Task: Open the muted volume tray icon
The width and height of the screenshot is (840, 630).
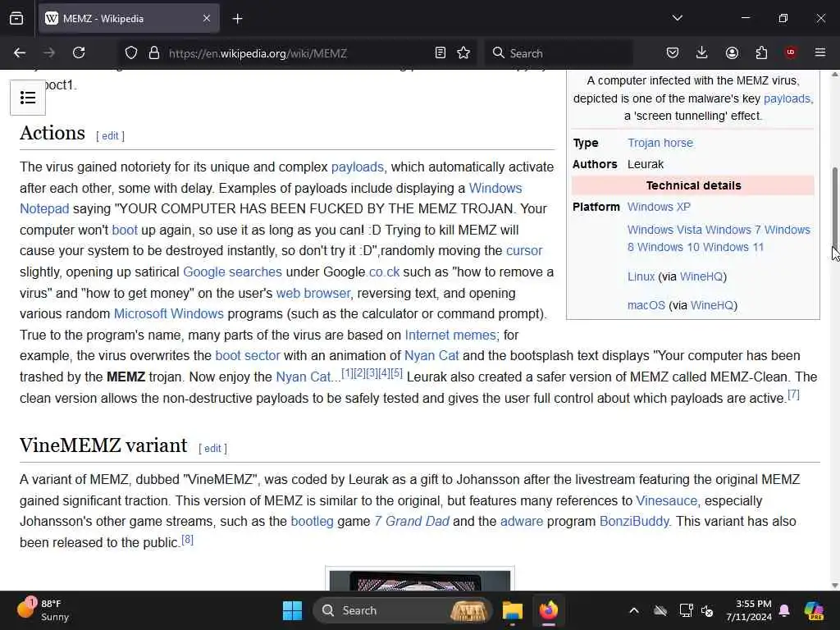Action: point(707,610)
